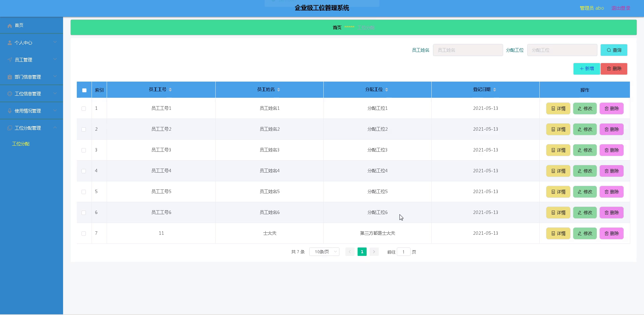The height and width of the screenshot is (315, 644).
Task: Go to the previous page with the left arrow
Action: pyautogui.click(x=350, y=252)
